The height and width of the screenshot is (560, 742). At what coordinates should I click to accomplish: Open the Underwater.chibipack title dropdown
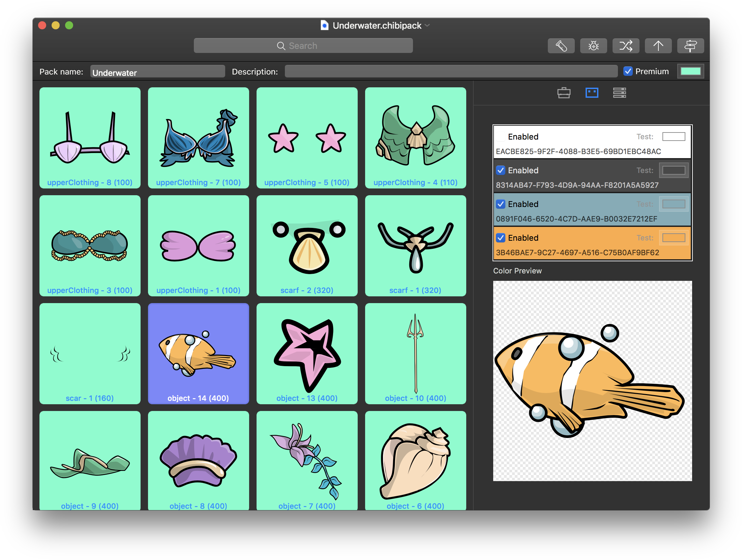427,25
